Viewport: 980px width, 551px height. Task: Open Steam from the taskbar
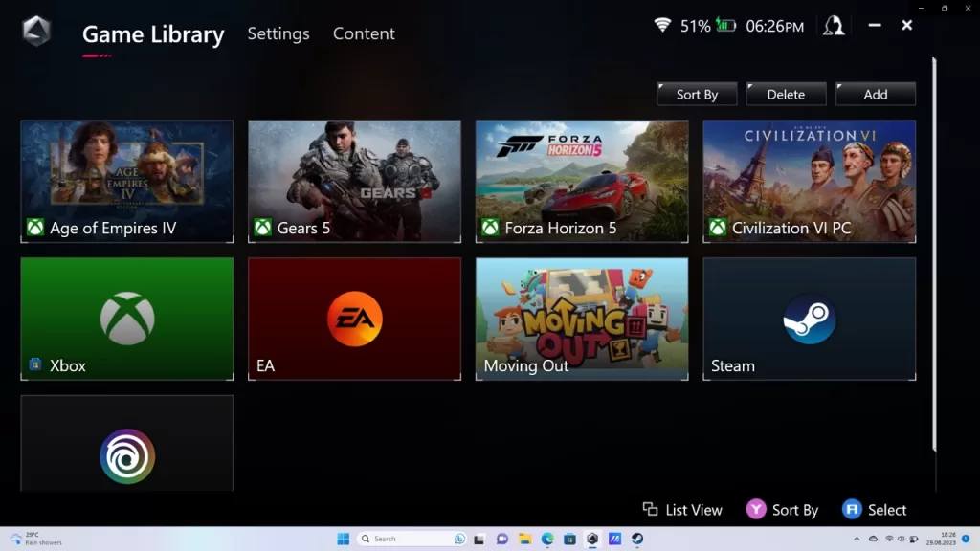pos(637,539)
